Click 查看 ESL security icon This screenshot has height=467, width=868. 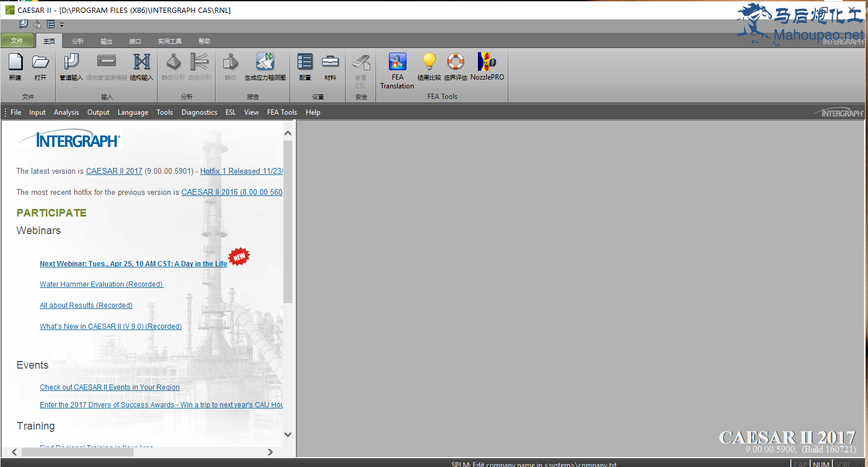(x=361, y=70)
